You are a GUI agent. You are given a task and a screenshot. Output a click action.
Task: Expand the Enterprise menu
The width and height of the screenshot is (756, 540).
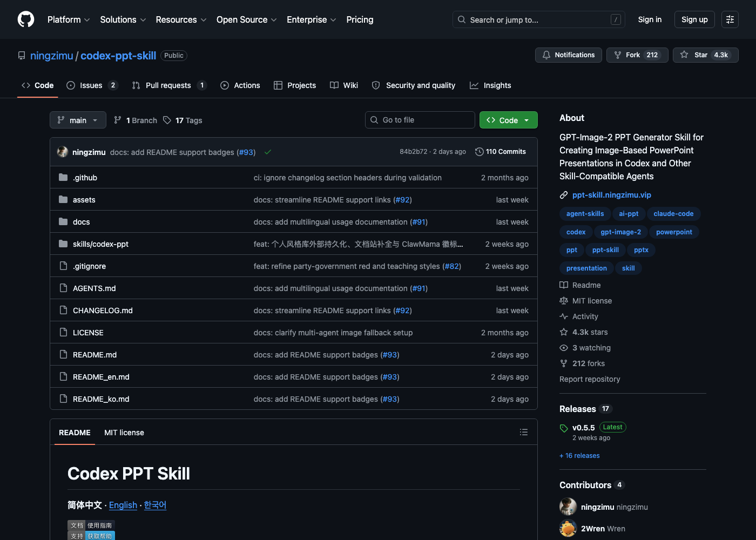click(312, 19)
